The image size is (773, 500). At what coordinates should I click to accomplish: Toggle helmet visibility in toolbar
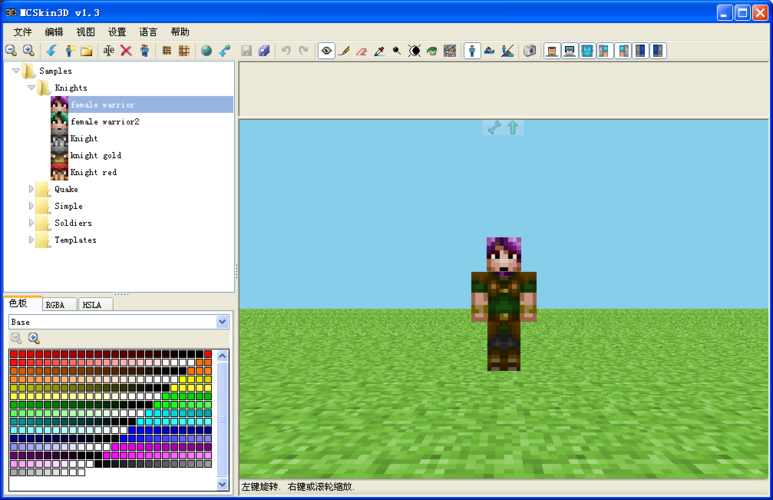pos(569,50)
